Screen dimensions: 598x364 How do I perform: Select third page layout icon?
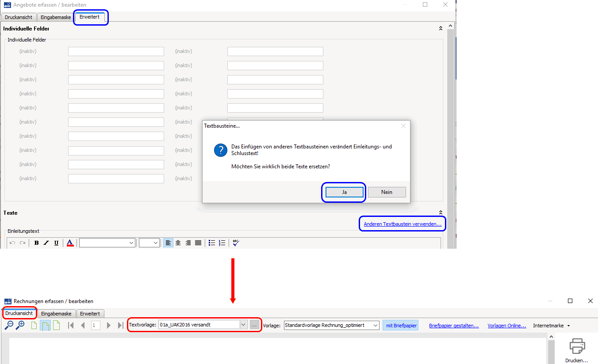pos(56,325)
